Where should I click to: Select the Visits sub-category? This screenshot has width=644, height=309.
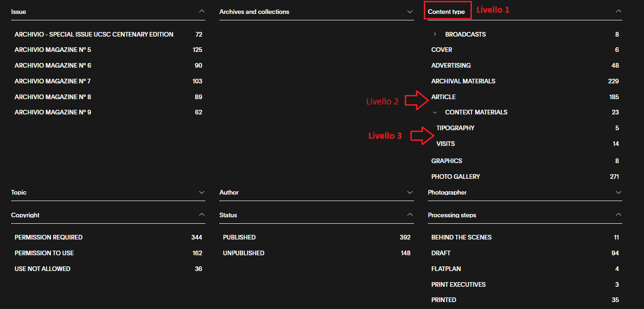[446, 144]
